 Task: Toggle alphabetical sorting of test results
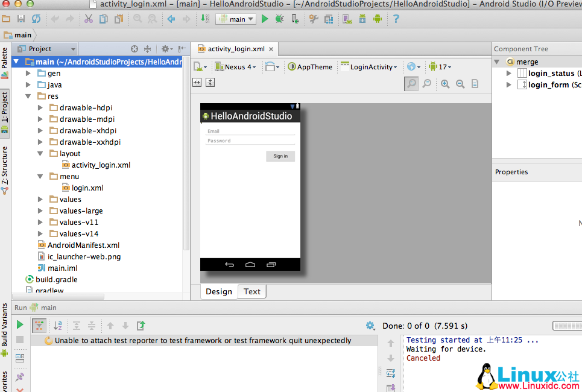tap(57, 326)
